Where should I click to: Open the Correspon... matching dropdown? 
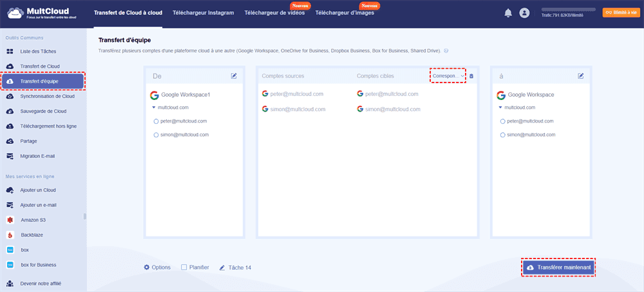448,76
